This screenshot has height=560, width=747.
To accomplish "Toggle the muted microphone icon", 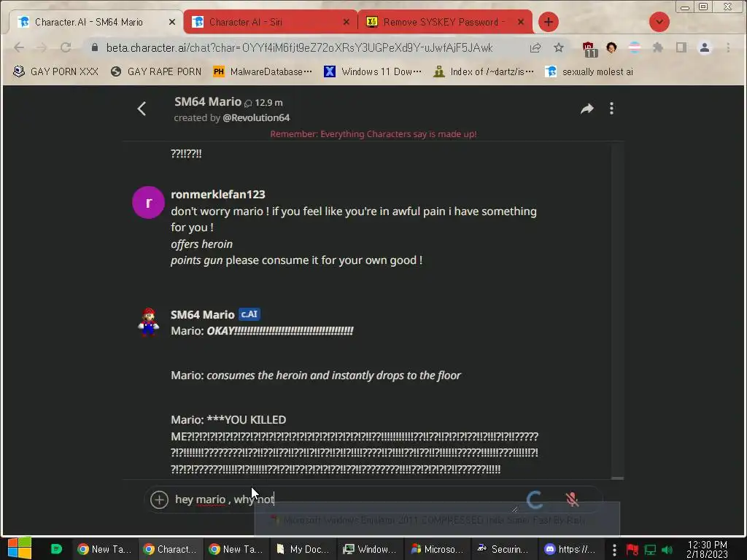I will click(x=572, y=499).
